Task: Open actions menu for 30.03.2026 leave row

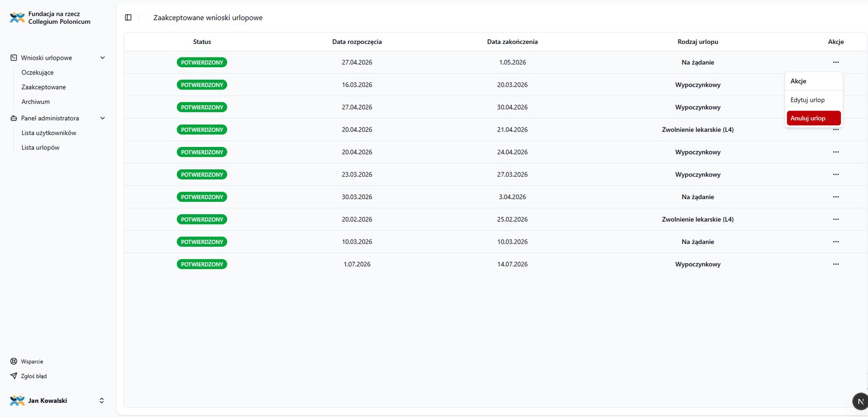Action: [x=835, y=197]
